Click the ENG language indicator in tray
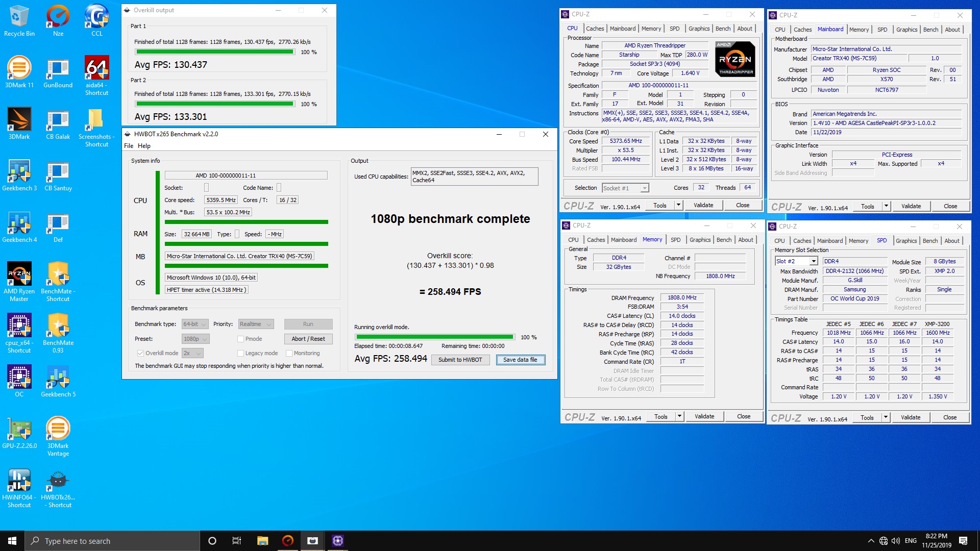Image resolution: width=980 pixels, height=551 pixels. [x=911, y=541]
